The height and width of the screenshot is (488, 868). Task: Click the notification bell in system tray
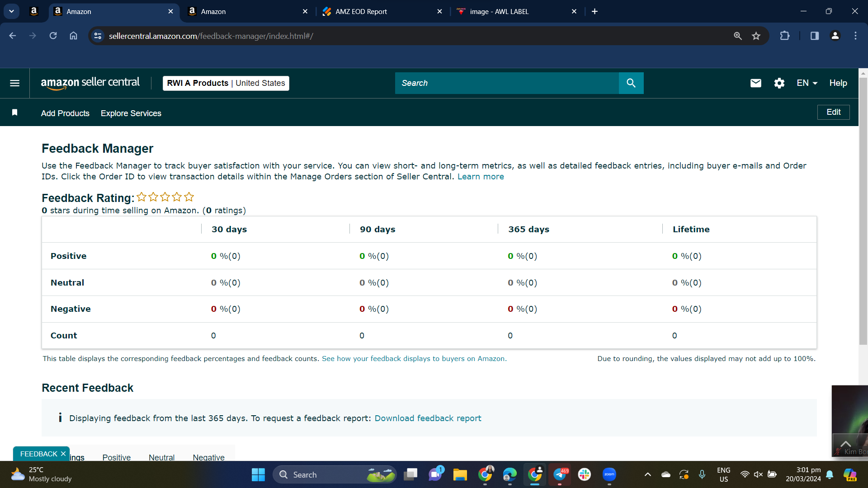(x=830, y=474)
